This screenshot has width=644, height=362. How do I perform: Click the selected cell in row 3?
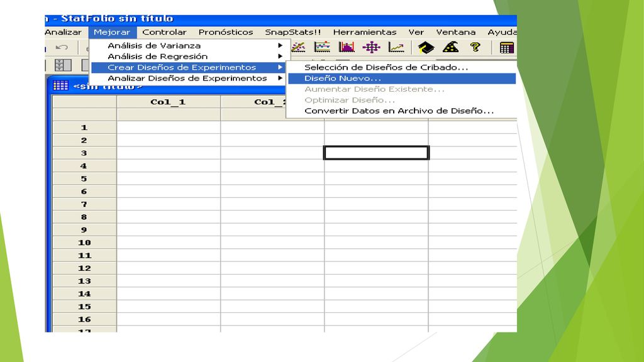tap(376, 153)
